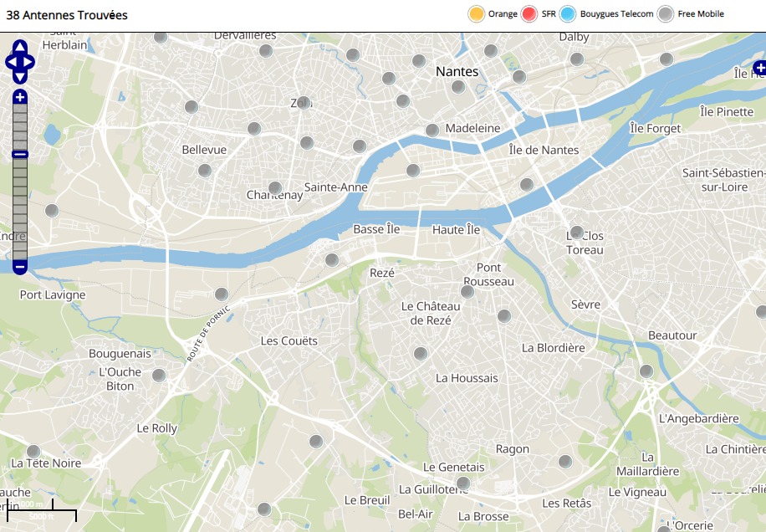Viewport: 766px width, 532px height.
Task: Zoom in using the plus button
Action: pos(20,98)
